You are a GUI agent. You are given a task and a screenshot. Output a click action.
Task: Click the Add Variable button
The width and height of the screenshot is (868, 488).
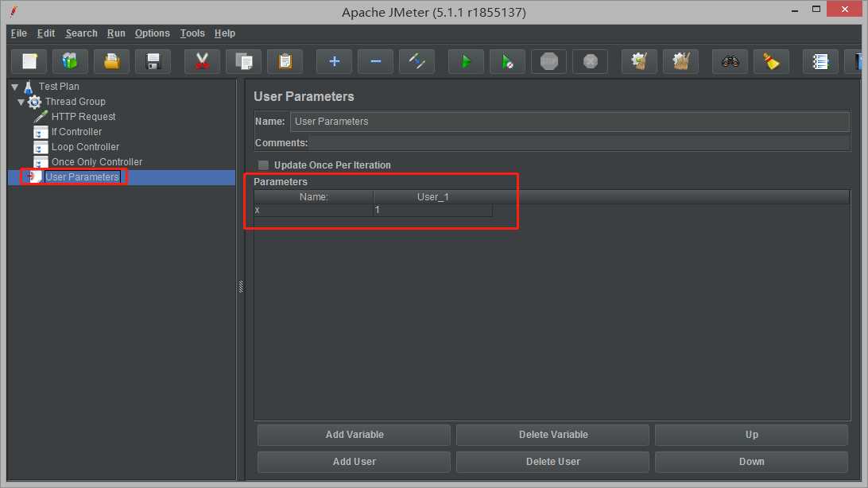coord(355,435)
